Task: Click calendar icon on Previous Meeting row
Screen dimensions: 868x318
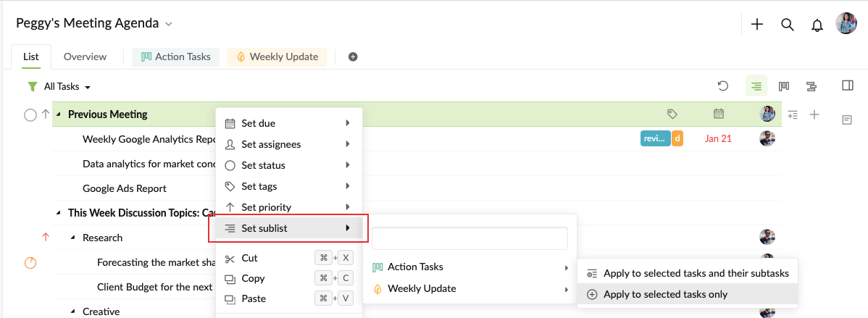Action: point(719,114)
